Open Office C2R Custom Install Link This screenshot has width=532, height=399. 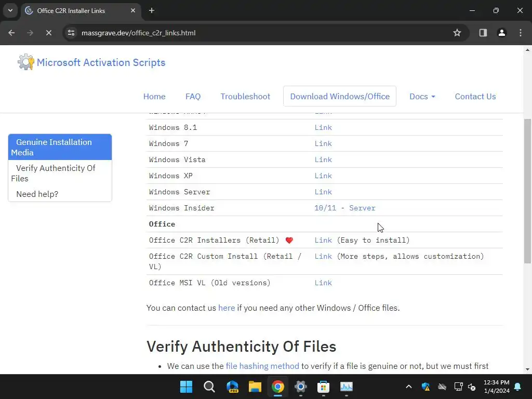323,256
